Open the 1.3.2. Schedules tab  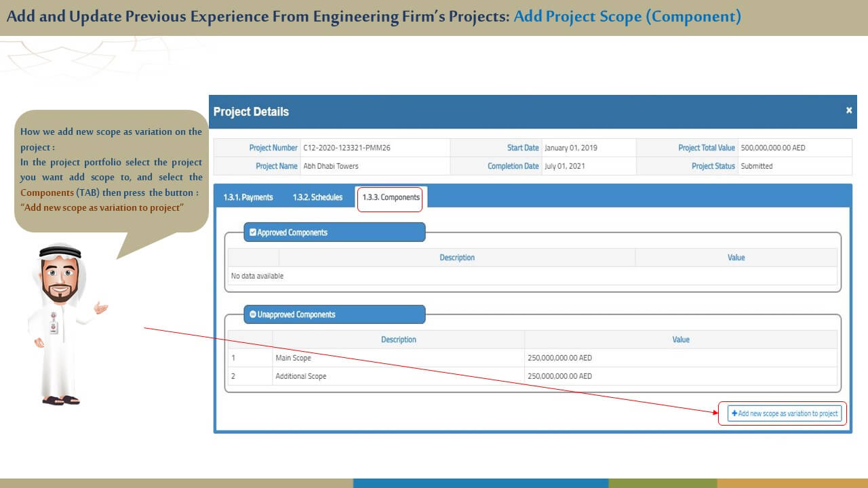click(x=317, y=197)
